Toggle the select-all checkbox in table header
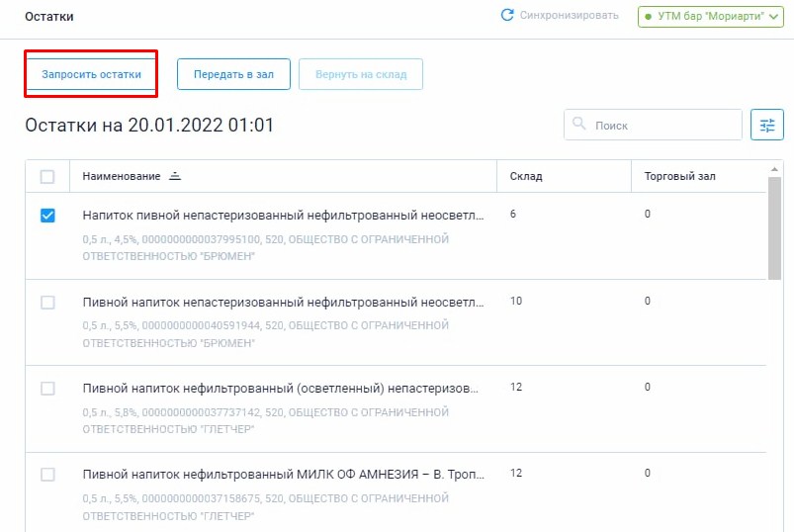Screen dimensions: 794x532 47,177
